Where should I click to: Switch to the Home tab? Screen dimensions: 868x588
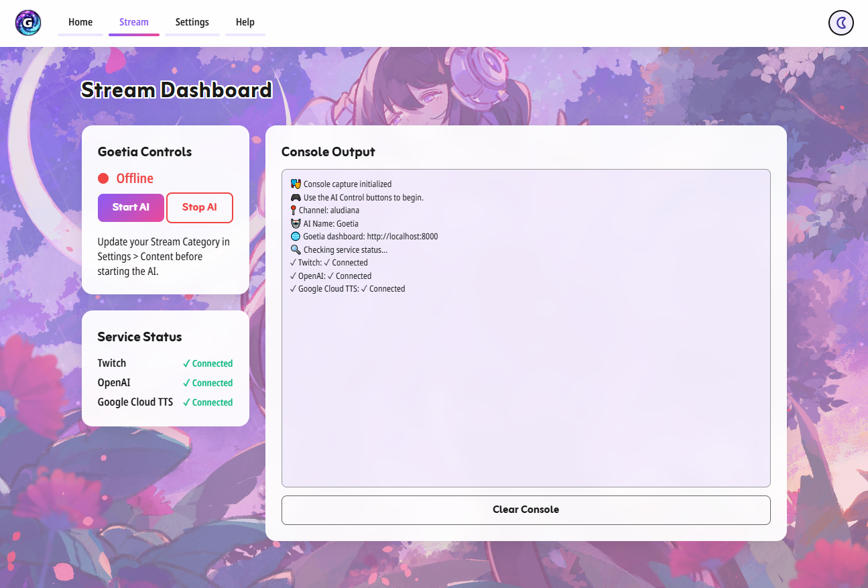[x=80, y=21]
